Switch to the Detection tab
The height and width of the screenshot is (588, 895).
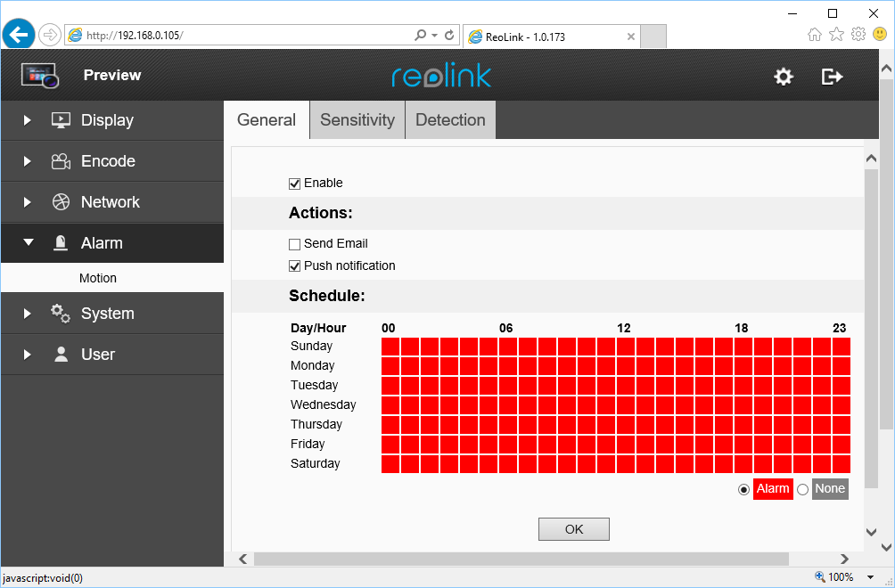(450, 120)
